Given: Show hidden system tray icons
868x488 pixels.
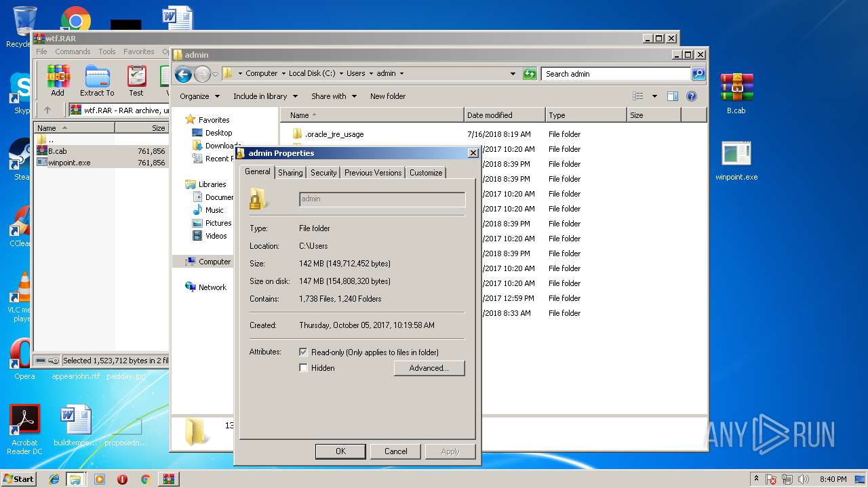Looking at the screenshot, I should click(756, 479).
